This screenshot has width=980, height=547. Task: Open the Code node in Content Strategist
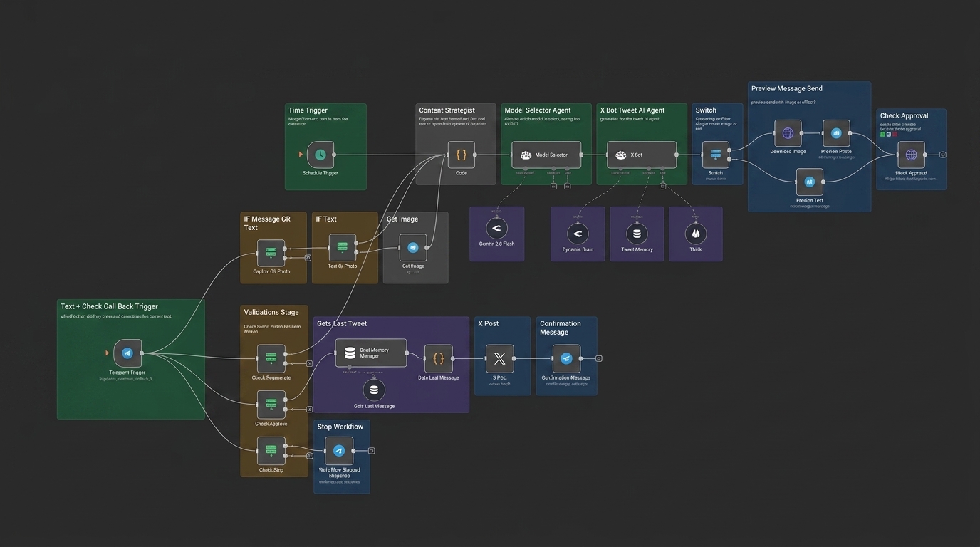pyautogui.click(x=462, y=155)
